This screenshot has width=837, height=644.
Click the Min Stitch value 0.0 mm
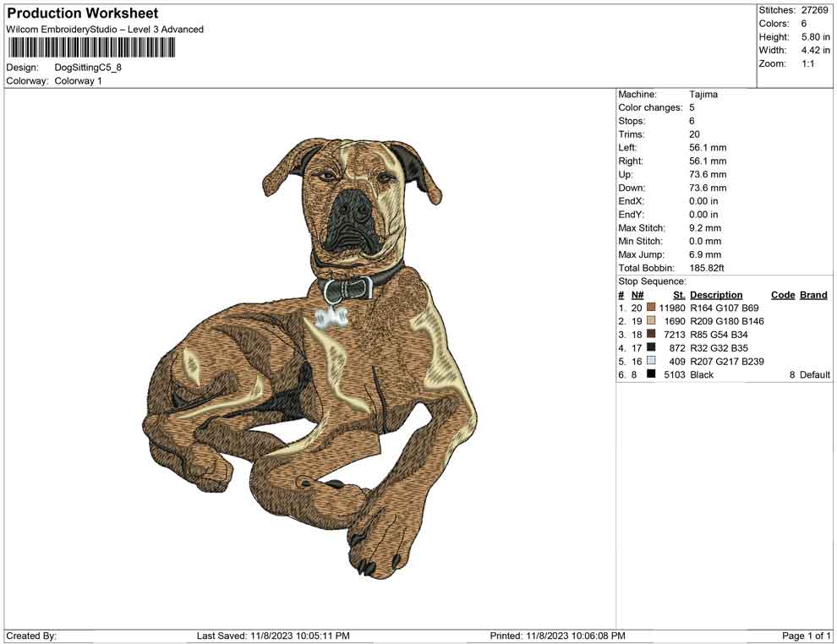click(x=705, y=241)
